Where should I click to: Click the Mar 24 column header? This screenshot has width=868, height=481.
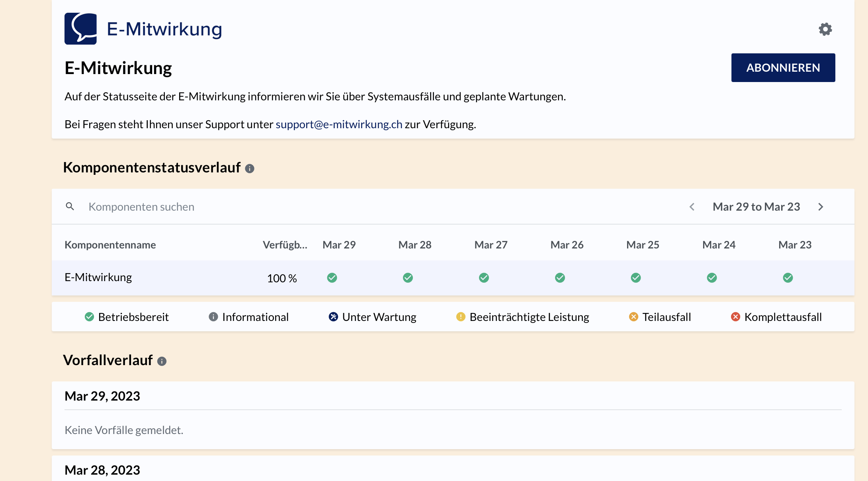coord(719,244)
